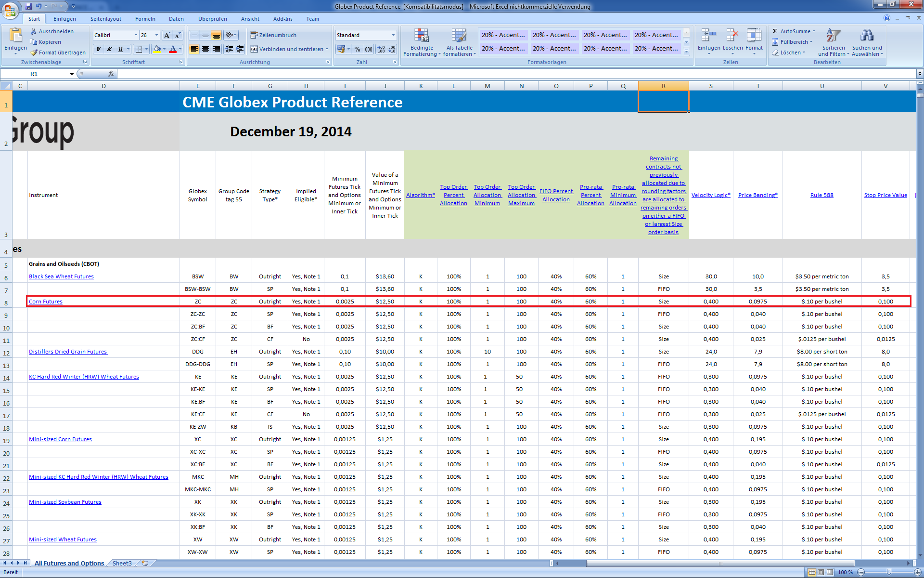Image resolution: width=924 pixels, height=578 pixels.
Task: Open the Füllbereich dropdown
Action: point(792,42)
